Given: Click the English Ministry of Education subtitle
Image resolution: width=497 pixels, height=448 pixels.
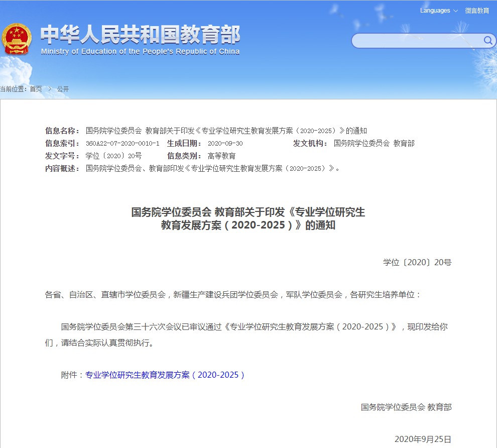Looking at the screenshot, I should tap(140, 52).
